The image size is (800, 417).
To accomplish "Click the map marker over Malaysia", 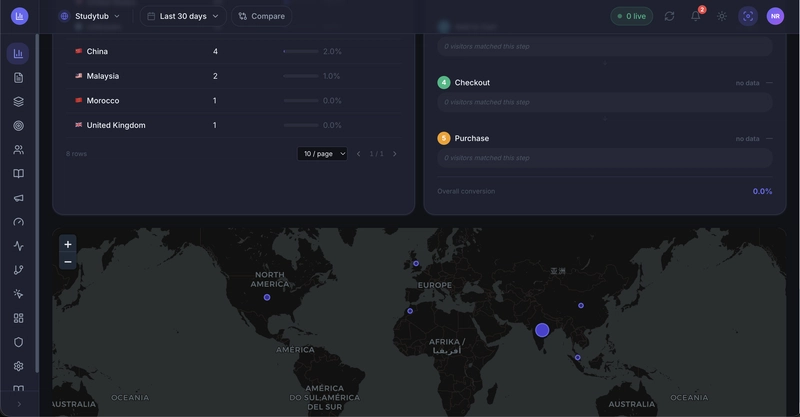I will tap(578, 358).
